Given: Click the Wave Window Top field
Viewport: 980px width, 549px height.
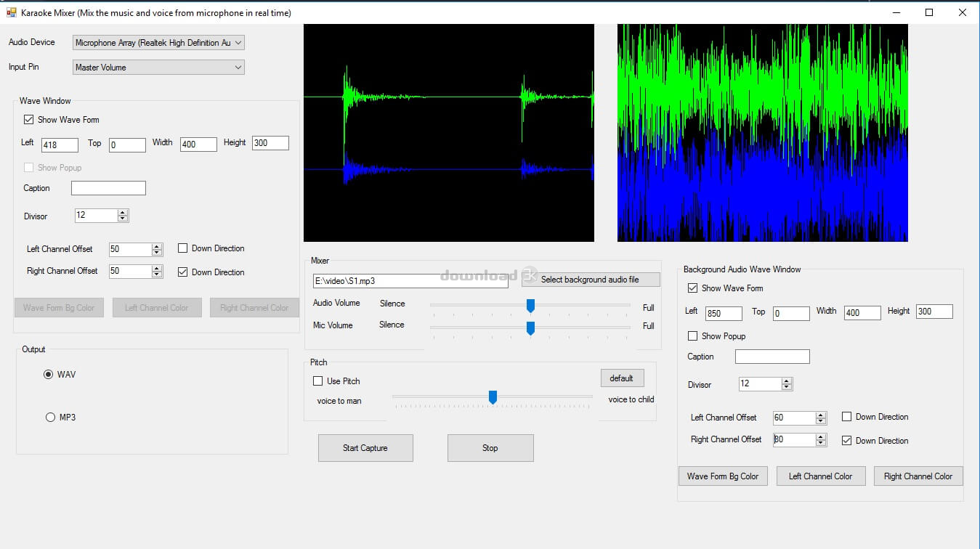Looking at the screenshot, I should [127, 145].
